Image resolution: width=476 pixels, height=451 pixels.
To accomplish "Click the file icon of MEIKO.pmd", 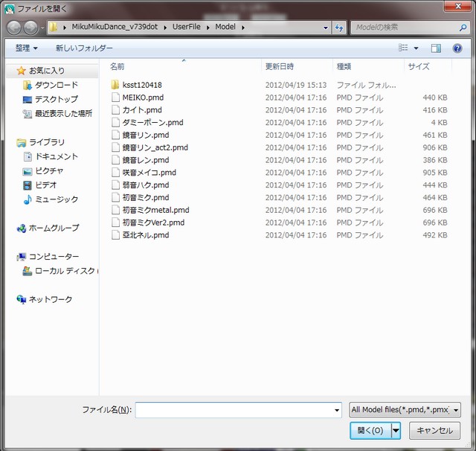I will tap(115, 97).
